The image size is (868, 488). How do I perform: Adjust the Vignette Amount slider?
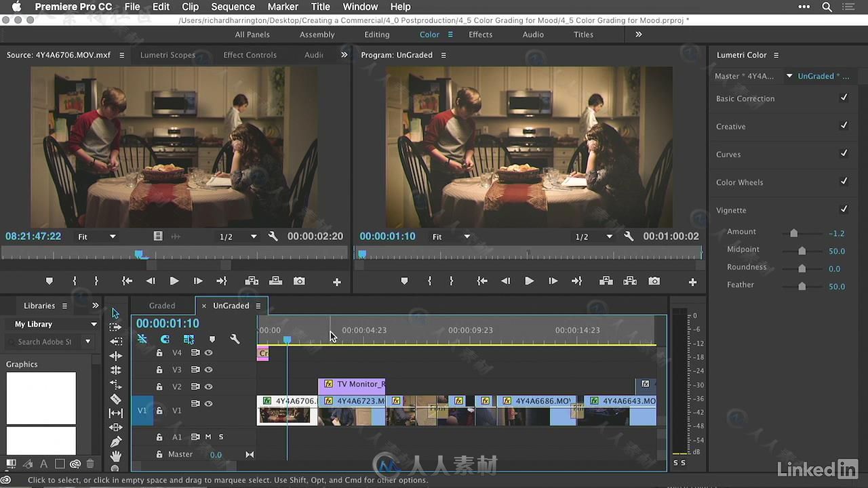tap(794, 233)
